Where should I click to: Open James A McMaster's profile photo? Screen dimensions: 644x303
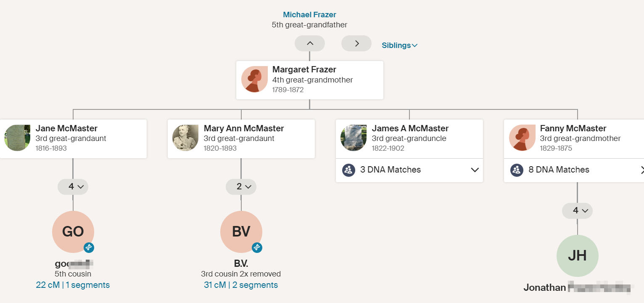click(354, 138)
